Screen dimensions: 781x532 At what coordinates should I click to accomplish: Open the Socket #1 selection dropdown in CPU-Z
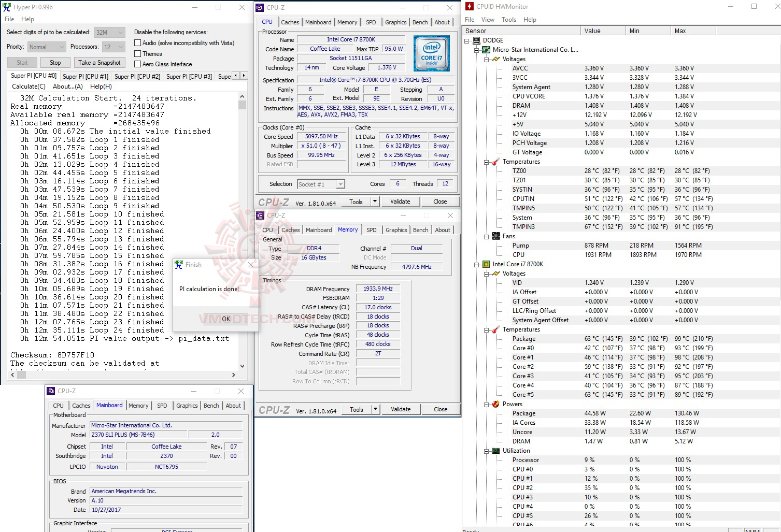pyautogui.click(x=339, y=184)
